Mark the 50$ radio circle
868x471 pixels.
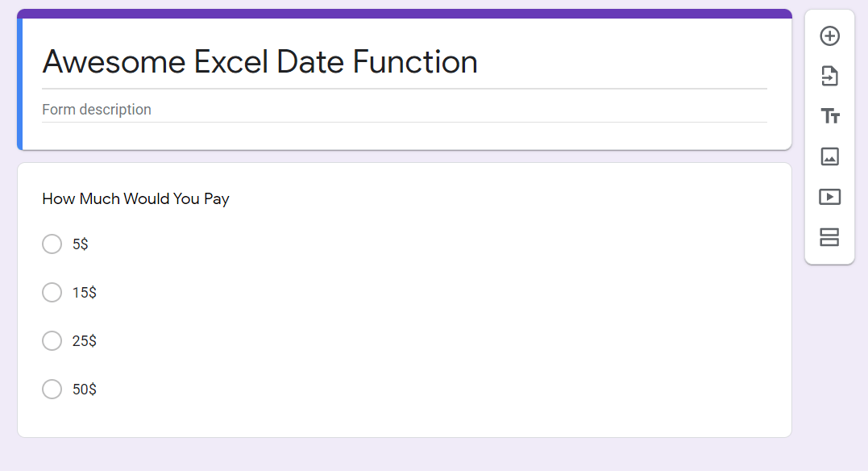(x=52, y=390)
